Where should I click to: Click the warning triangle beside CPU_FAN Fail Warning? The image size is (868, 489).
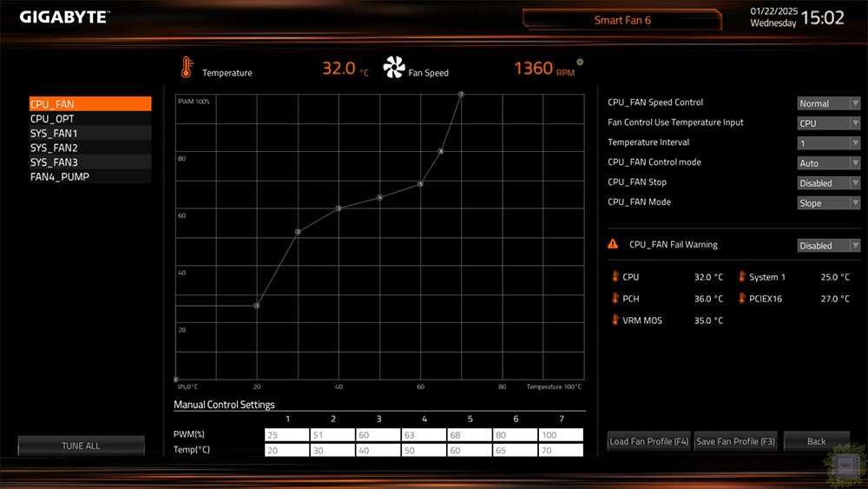click(613, 244)
